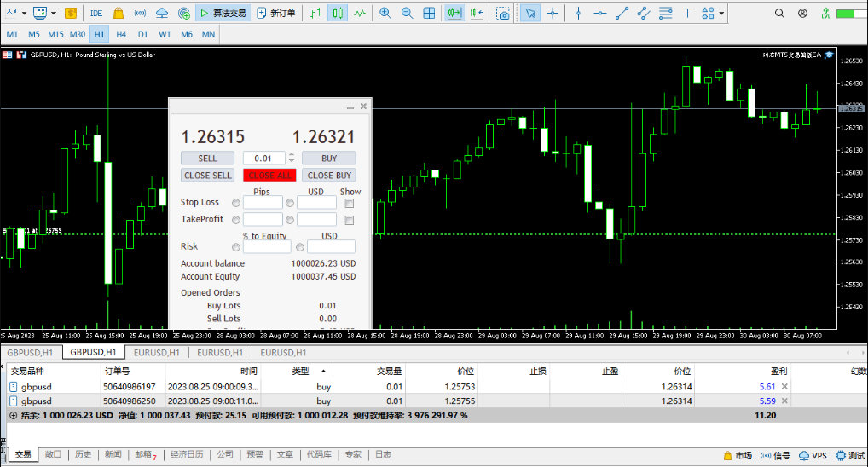Open the 邮箱 mailbox tab

146,454
